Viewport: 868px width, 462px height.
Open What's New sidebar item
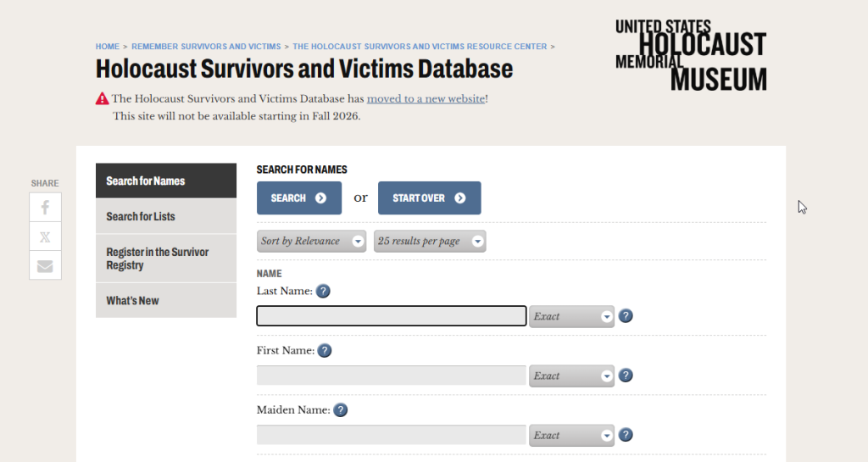click(166, 300)
